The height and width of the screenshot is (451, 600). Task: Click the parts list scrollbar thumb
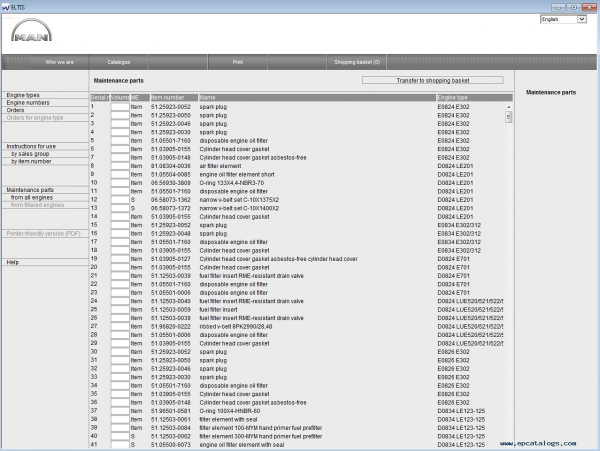point(509,117)
